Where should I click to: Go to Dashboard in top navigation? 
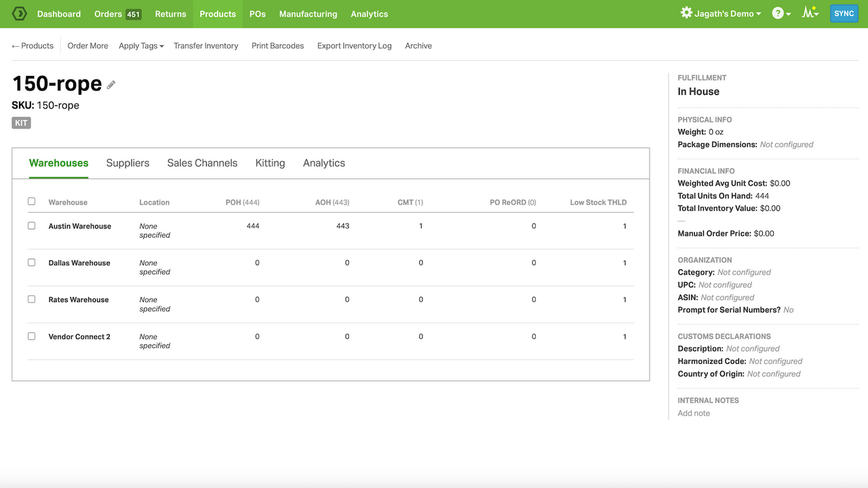(x=59, y=14)
